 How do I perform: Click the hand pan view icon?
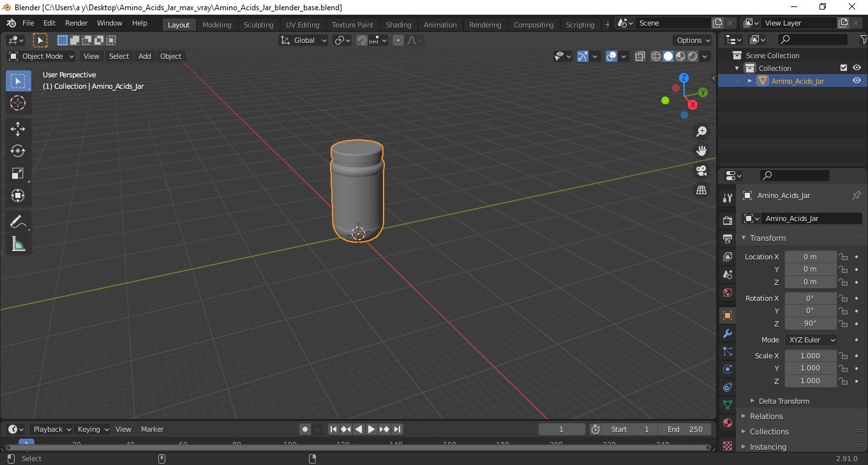[x=701, y=151]
